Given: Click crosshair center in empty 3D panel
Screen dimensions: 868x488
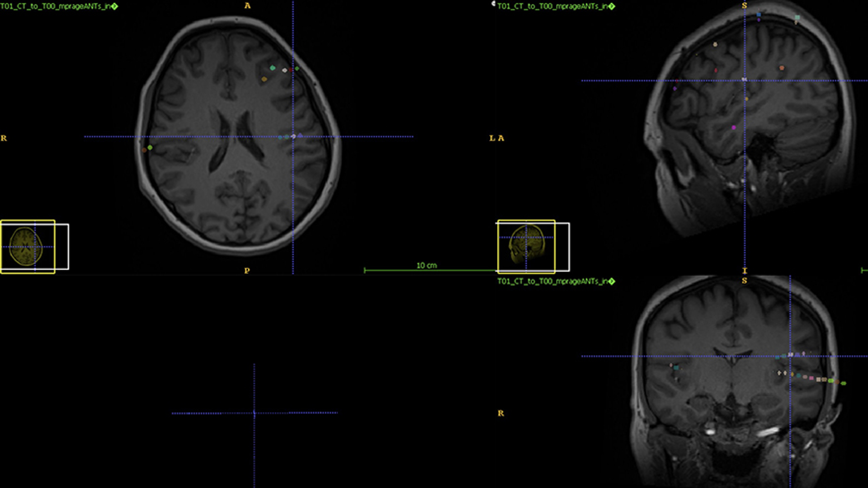Looking at the screenshot, I should [254, 413].
